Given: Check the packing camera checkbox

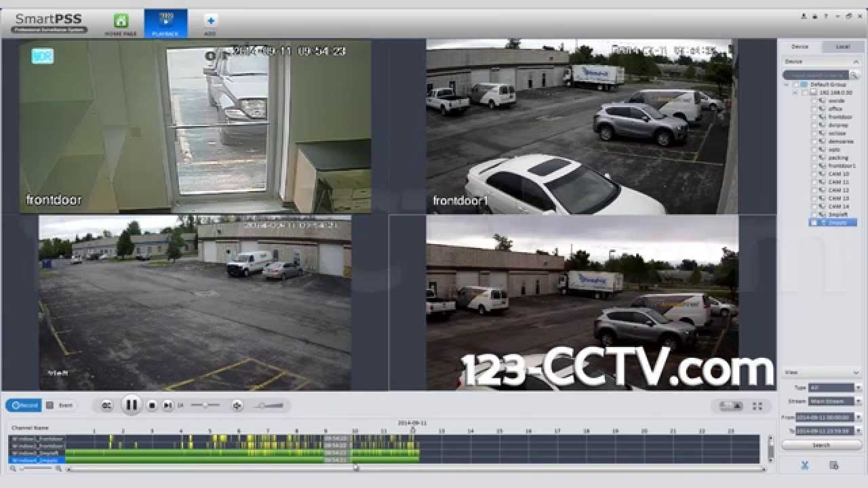Looking at the screenshot, I should (x=814, y=158).
